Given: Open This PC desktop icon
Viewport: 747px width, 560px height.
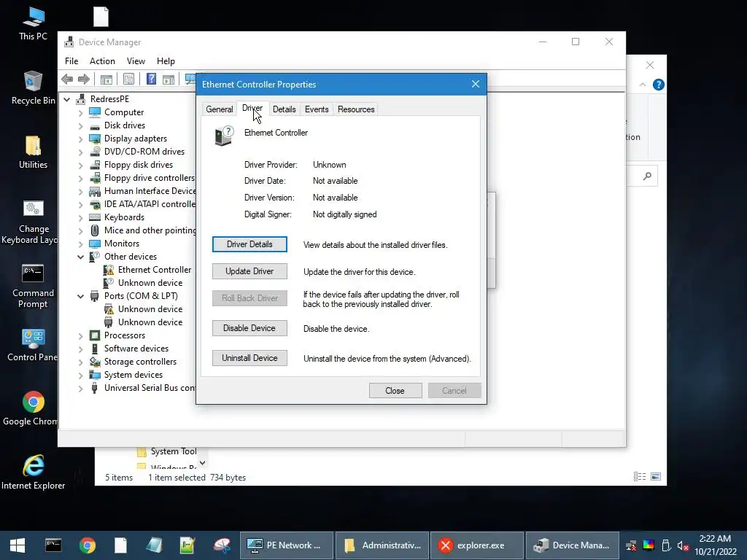Looking at the screenshot, I should click(x=33, y=23).
